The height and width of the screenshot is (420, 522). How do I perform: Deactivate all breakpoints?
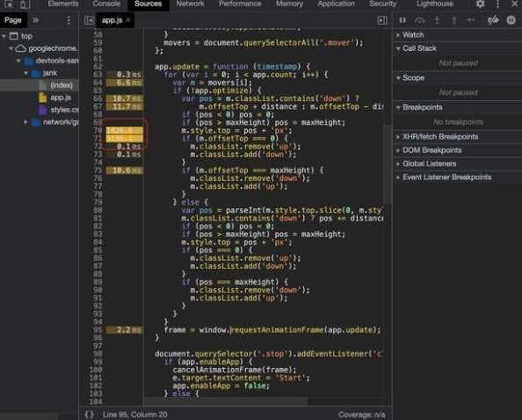tap(493, 20)
